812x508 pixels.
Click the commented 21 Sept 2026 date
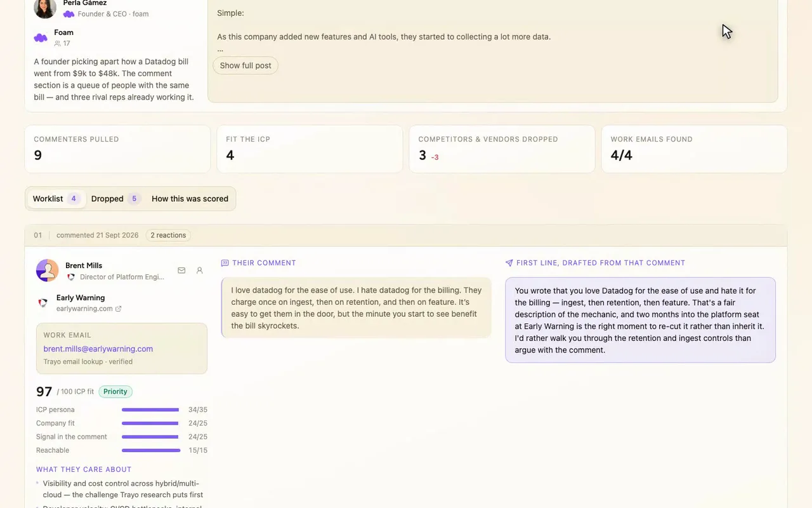(97, 235)
